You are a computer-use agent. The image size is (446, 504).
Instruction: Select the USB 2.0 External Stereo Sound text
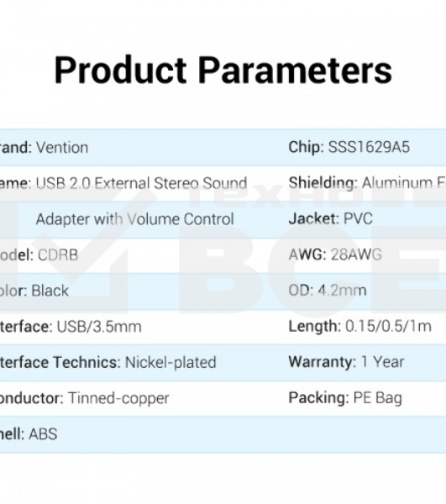(141, 183)
